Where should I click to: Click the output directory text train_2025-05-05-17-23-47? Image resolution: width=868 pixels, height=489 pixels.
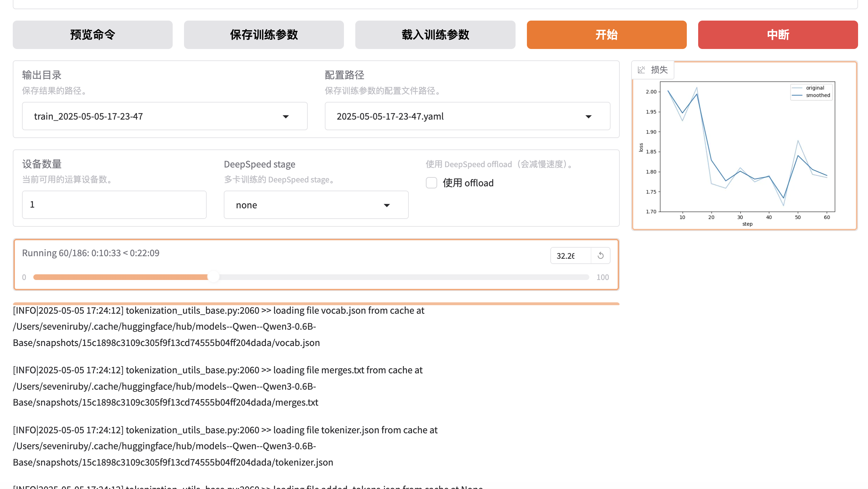(x=89, y=116)
